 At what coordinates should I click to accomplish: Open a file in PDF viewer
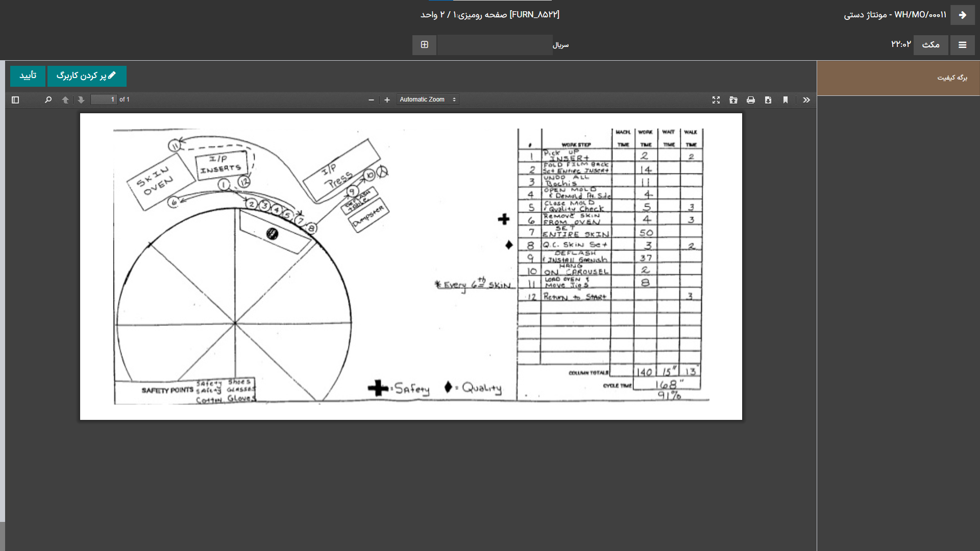[x=733, y=100]
